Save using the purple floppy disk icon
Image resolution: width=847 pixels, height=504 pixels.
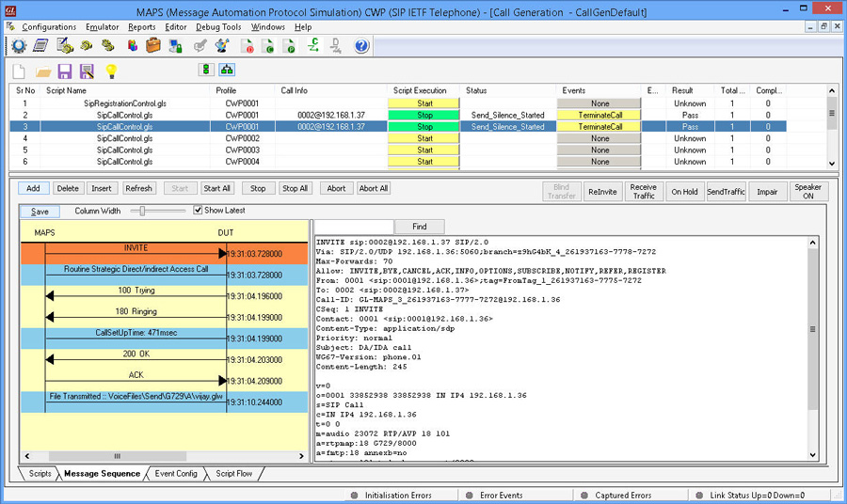tap(65, 71)
